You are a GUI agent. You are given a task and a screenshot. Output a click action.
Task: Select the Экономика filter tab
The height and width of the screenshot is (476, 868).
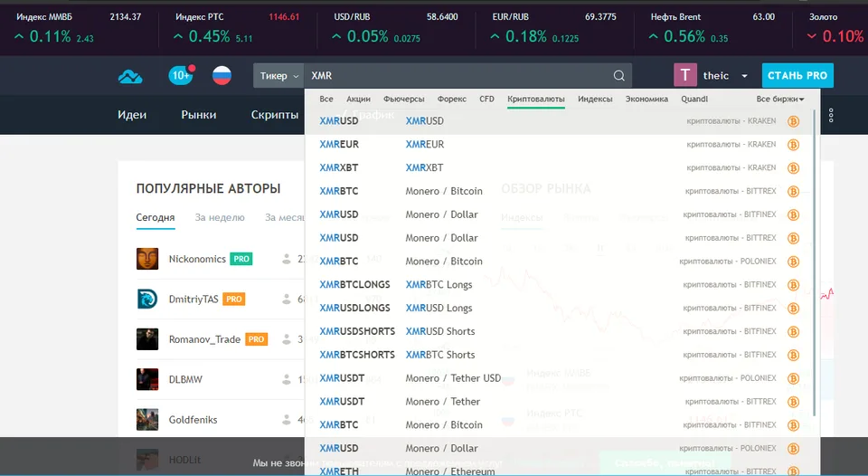646,100
